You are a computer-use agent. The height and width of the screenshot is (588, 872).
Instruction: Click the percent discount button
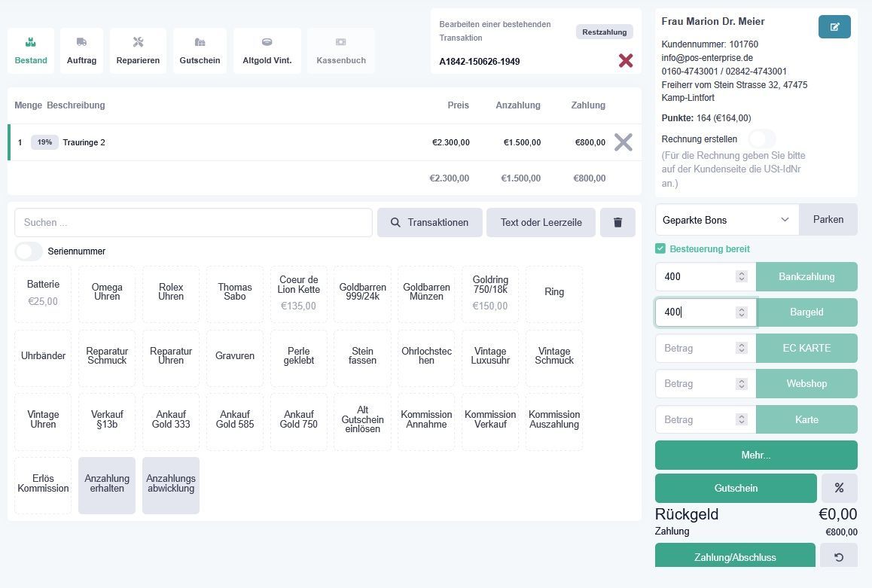click(x=839, y=488)
